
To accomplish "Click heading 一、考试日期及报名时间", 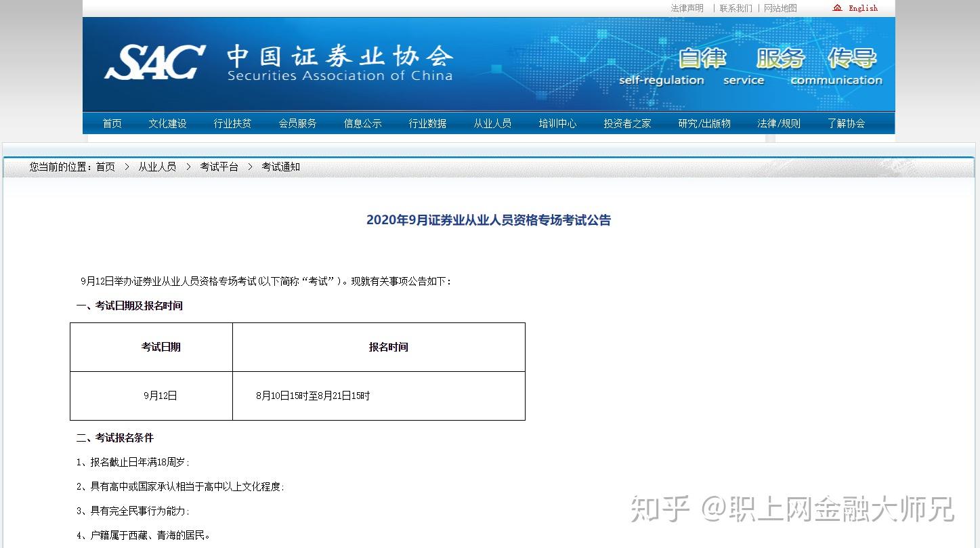I will click(129, 305).
